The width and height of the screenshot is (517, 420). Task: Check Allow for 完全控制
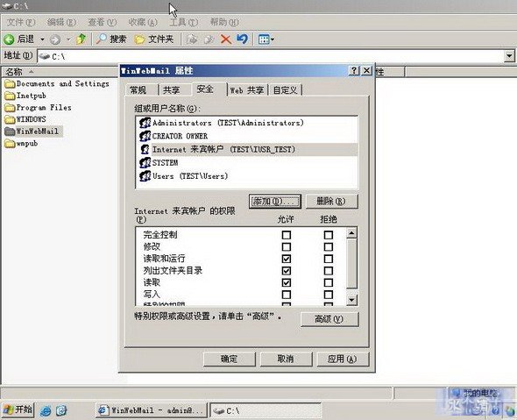click(287, 235)
